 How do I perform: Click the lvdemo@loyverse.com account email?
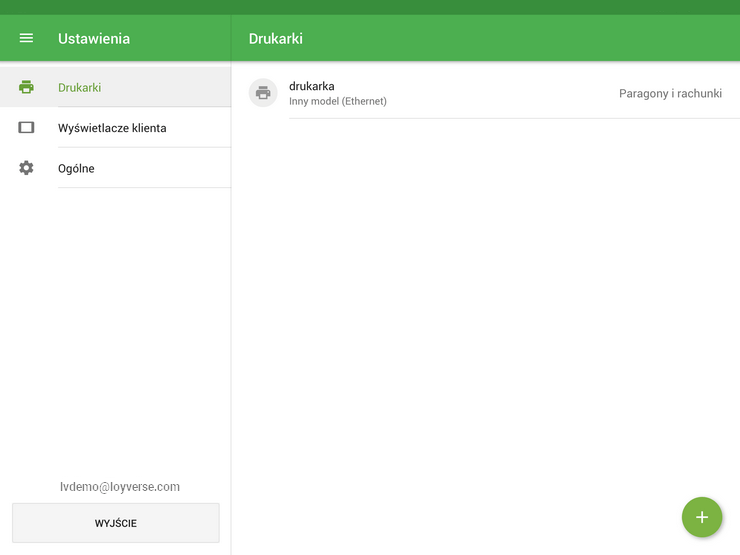point(120,487)
